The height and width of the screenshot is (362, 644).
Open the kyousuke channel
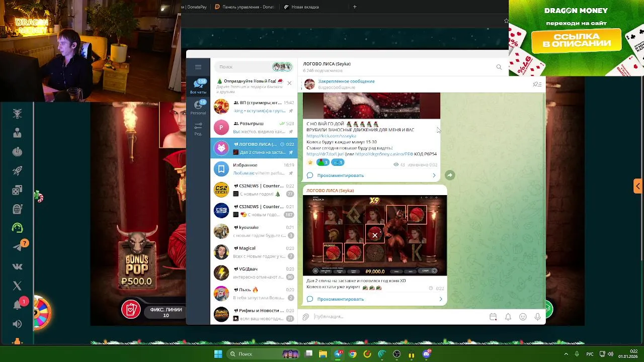pyautogui.click(x=254, y=231)
